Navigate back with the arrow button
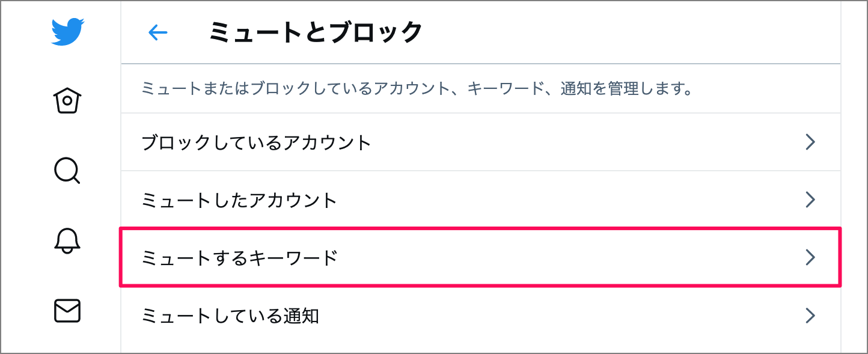The width and height of the screenshot is (868, 354). pos(157,33)
